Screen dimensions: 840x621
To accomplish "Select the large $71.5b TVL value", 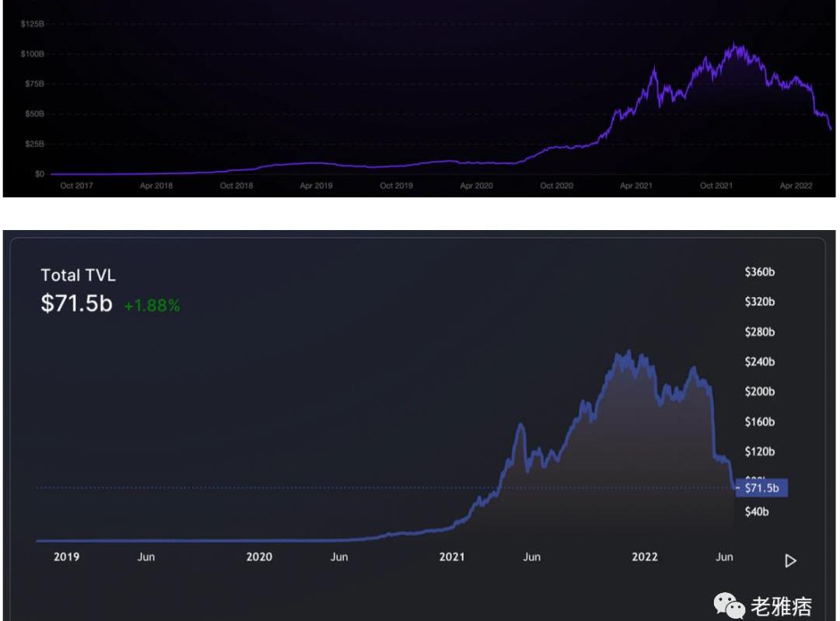I will click(76, 303).
